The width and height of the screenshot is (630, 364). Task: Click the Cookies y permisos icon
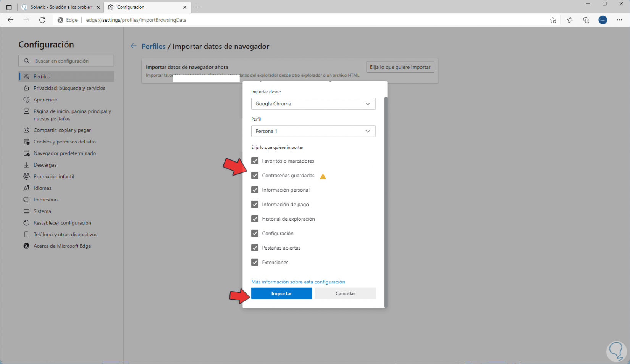(x=26, y=142)
